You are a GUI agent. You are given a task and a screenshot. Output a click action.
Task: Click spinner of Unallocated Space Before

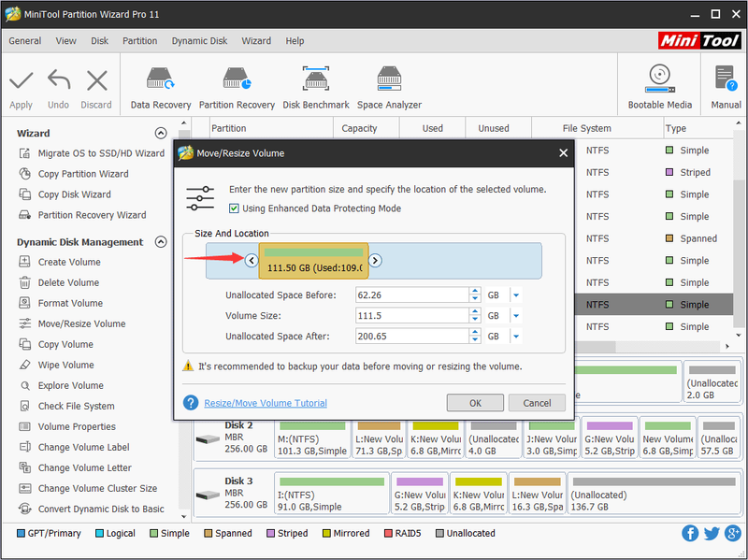pyautogui.click(x=475, y=295)
